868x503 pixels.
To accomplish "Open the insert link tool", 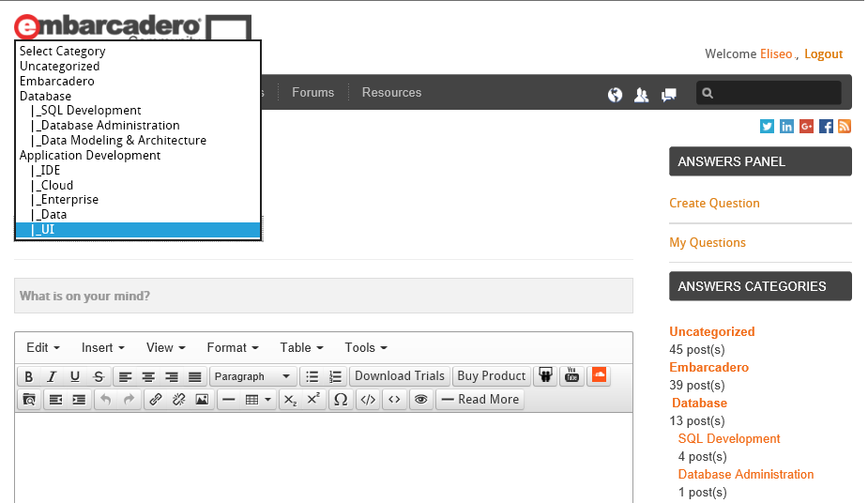I will pyautogui.click(x=156, y=400).
